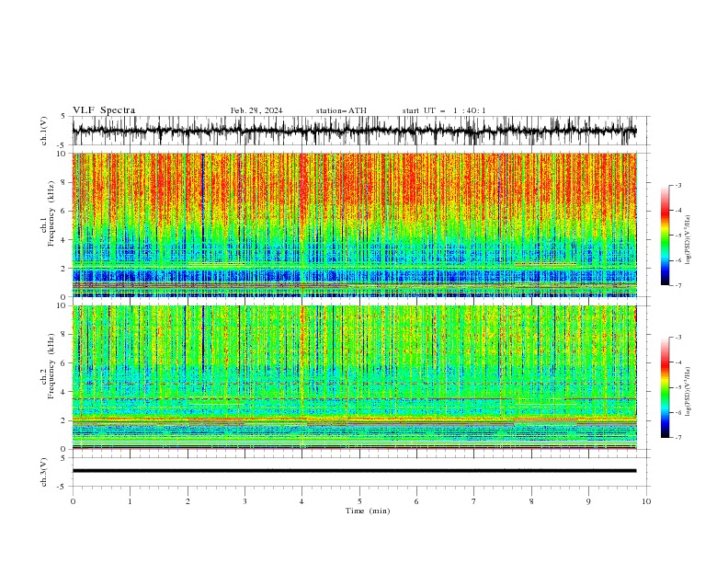Image resolution: width=728 pixels, height=563 pixels.
Task: Click the ch.1 frequency tick "8"
Action: click(x=64, y=182)
